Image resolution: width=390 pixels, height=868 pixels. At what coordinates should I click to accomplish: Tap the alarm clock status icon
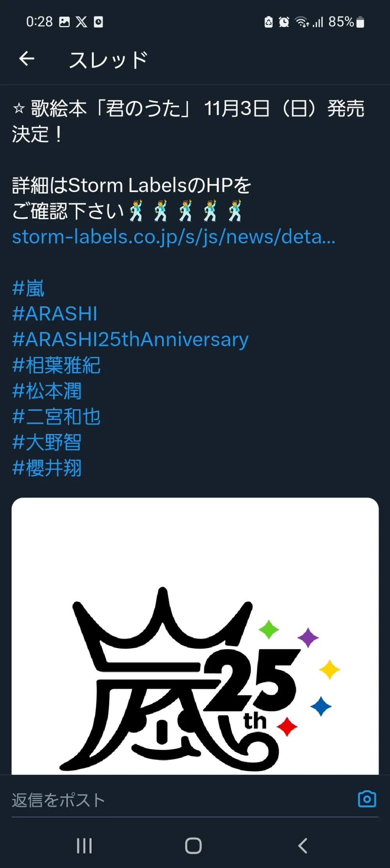pos(284,22)
